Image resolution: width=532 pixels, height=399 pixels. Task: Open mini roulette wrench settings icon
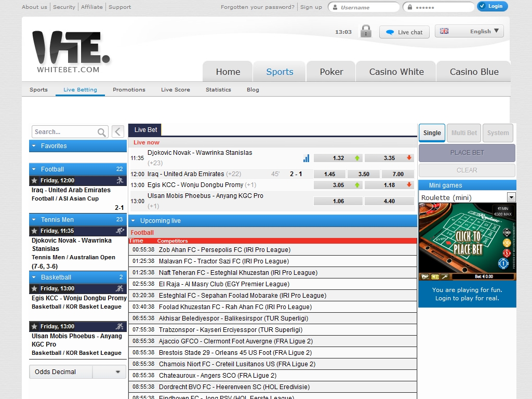coord(445,277)
